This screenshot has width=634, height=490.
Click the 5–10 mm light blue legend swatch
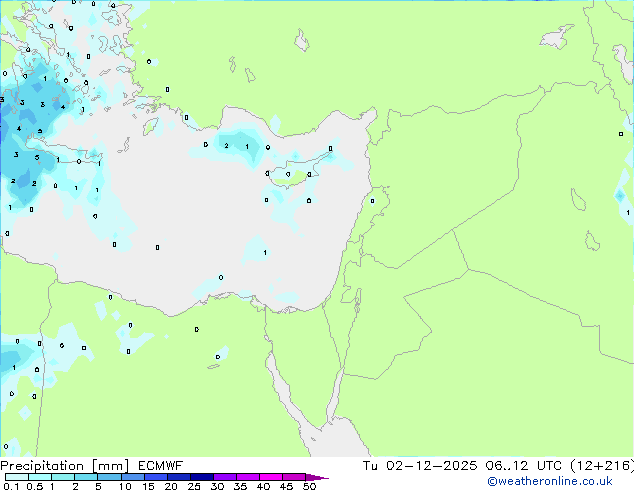click(x=110, y=477)
